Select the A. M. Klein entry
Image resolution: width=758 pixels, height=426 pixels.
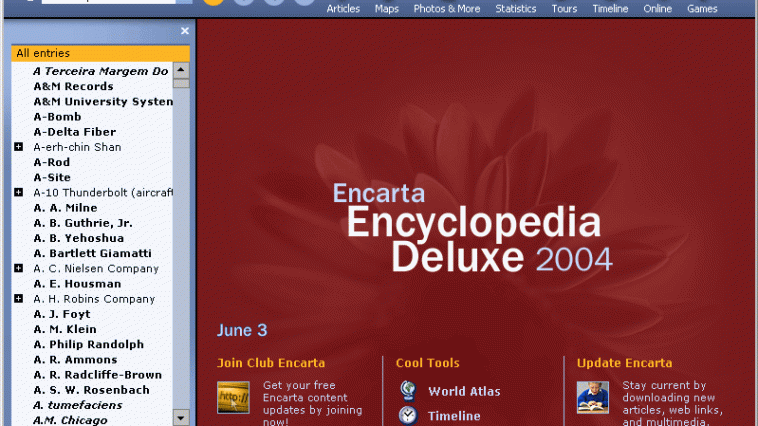[x=65, y=329]
